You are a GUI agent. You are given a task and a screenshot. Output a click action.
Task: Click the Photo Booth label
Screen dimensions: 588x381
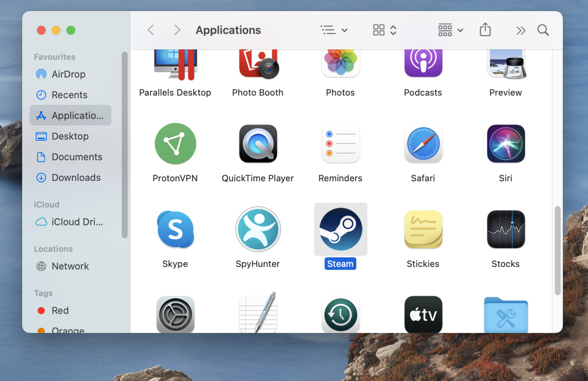(x=258, y=92)
